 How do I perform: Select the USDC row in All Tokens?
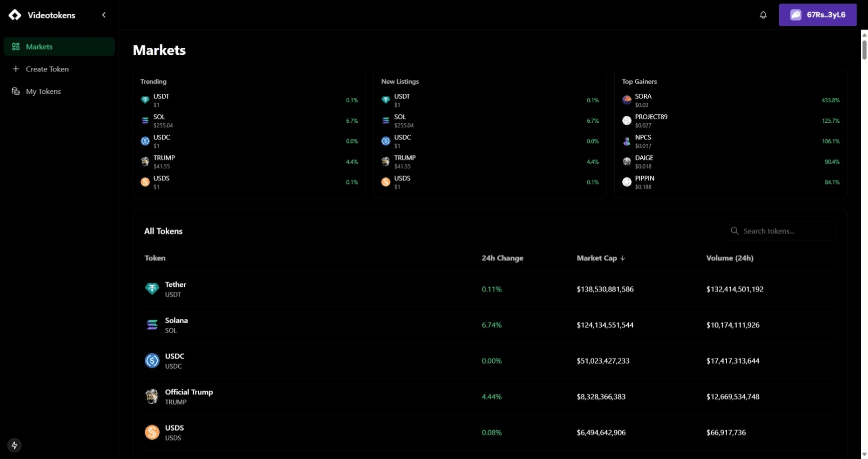coord(489,361)
